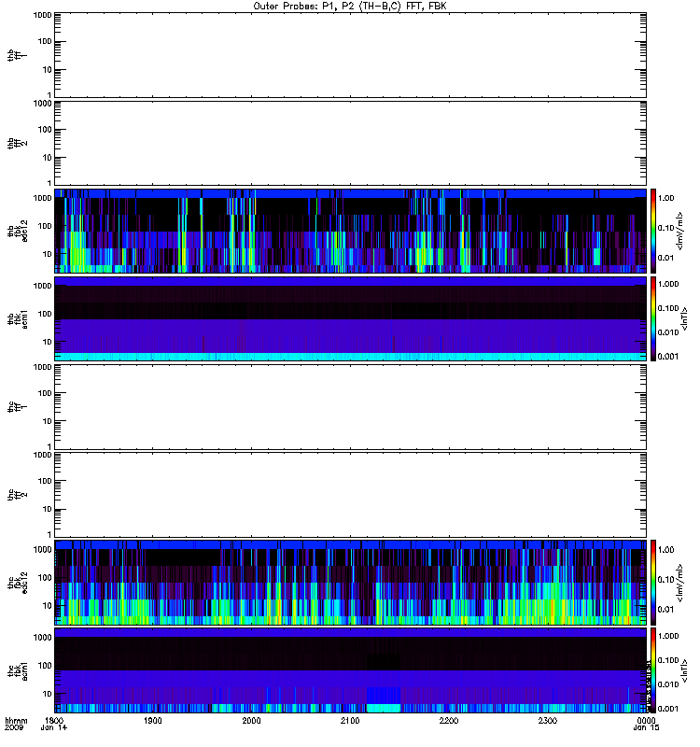The width and height of the screenshot is (700, 747).
Task: Click the 0.001 value on thb scm1 color bar
Action: pos(667,357)
